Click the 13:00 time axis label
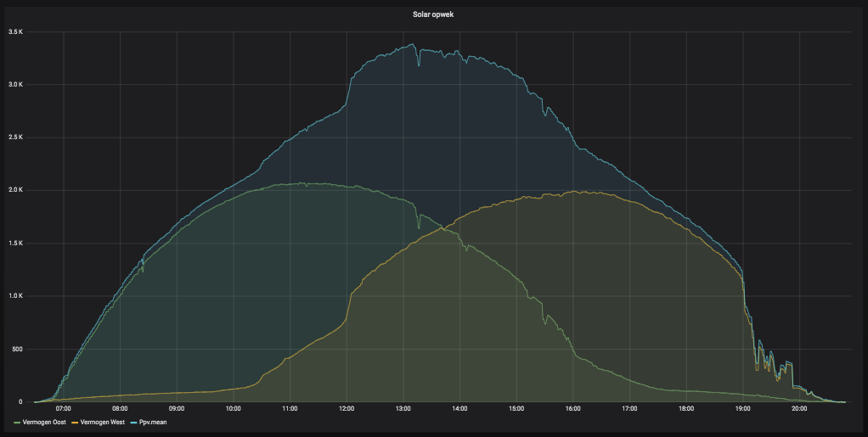The height and width of the screenshot is (437, 868). coord(403,409)
